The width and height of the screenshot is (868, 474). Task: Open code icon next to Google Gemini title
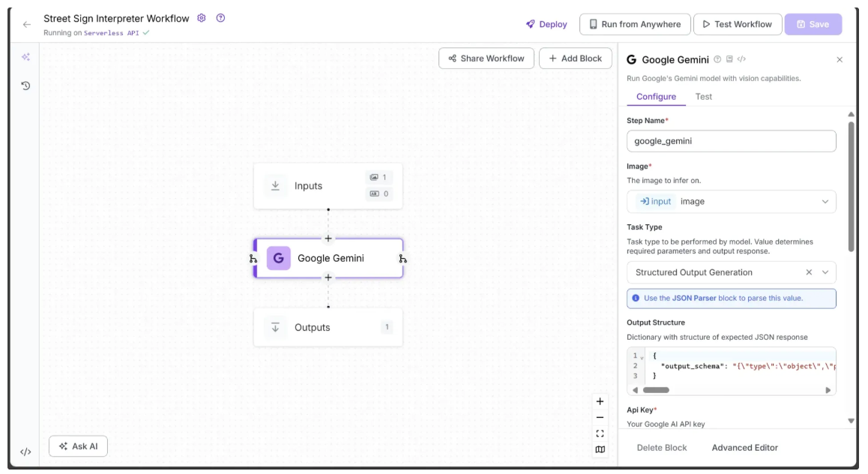742,59
